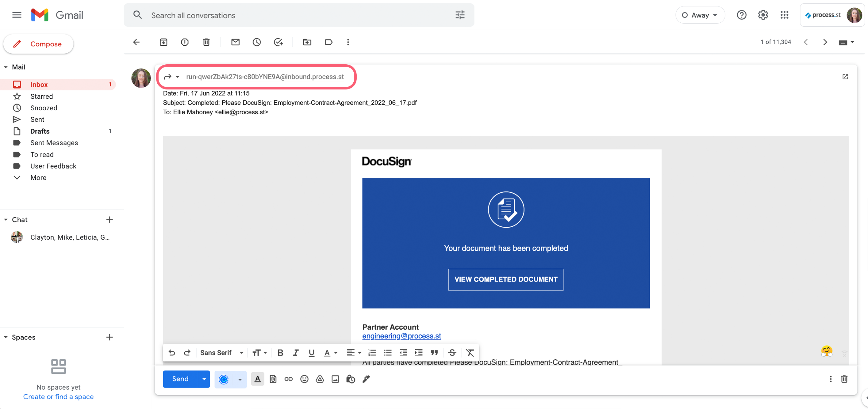868x409 pixels.
Task: Open the engineering@process.st link
Action: [401, 336]
